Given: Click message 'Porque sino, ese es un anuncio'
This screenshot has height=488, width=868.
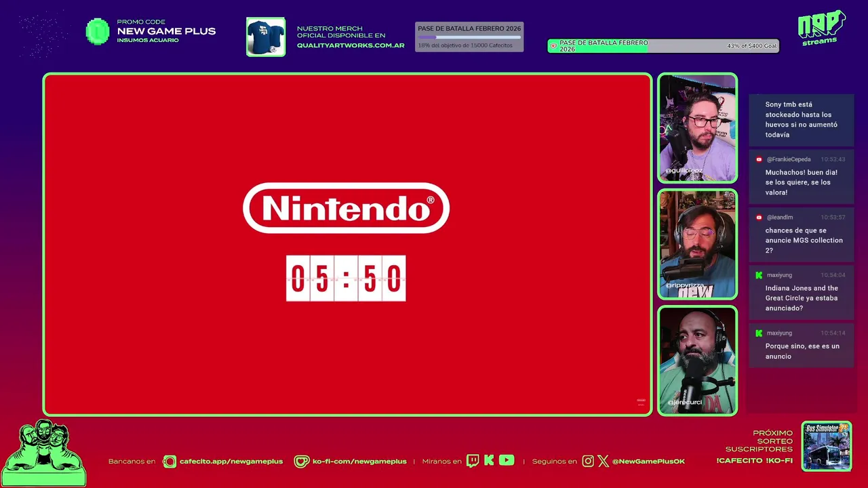Looking at the screenshot, I should point(802,351).
